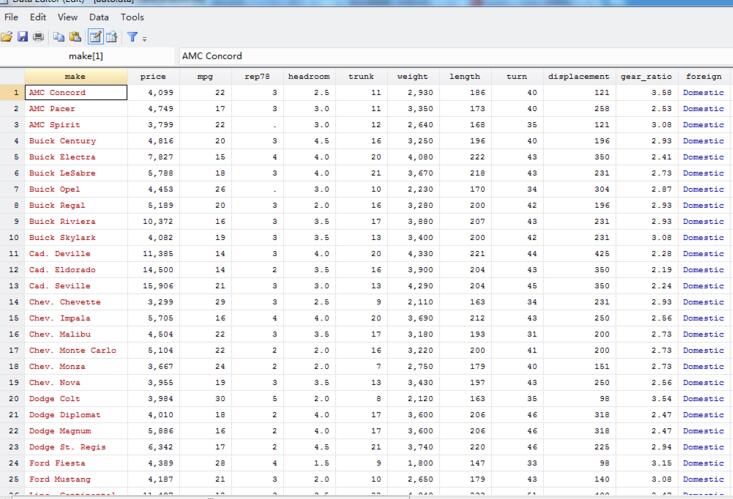The image size is (733, 499).
Task: Click the Chev. Malibu cell
Action: 76,334
